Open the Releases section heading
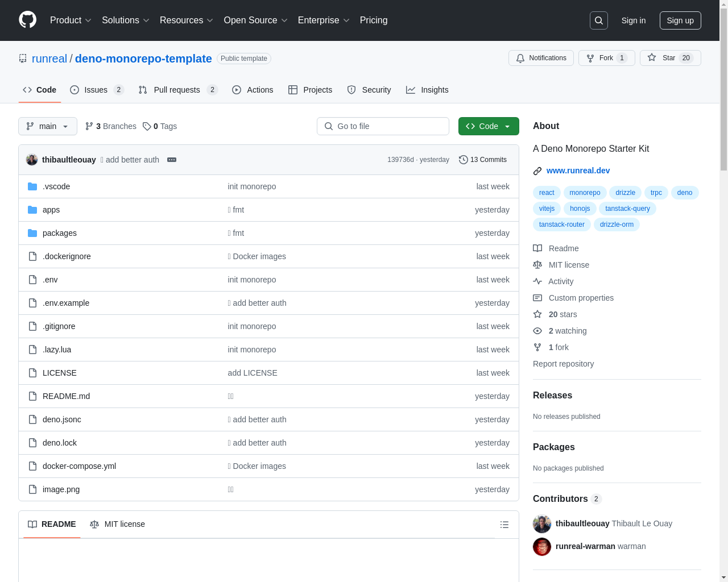 (552, 396)
